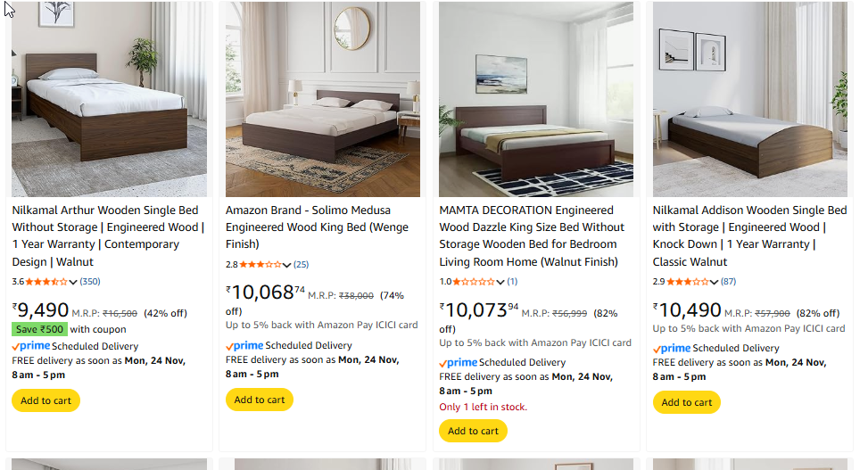
Task: Click the Prime logo under the ₹10,073 bed
Action: (459, 363)
